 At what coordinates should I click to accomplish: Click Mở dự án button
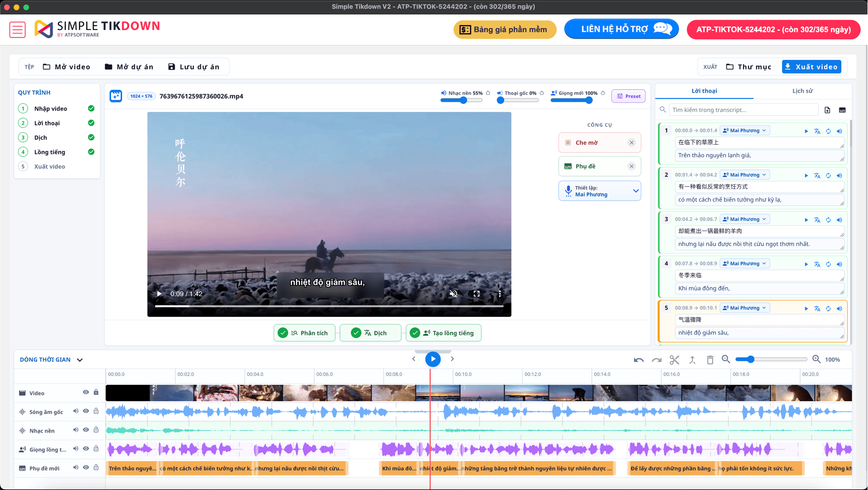(x=129, y=67)
